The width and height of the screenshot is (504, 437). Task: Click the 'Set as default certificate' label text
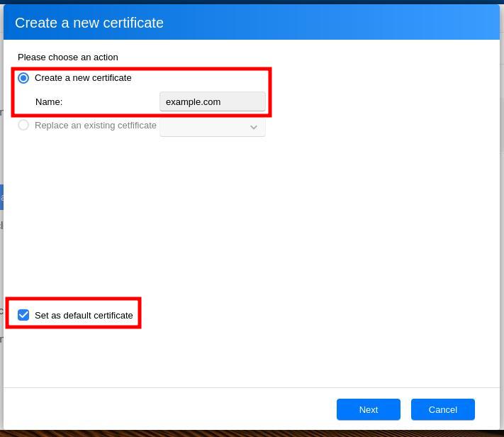(x=84, y=315)
